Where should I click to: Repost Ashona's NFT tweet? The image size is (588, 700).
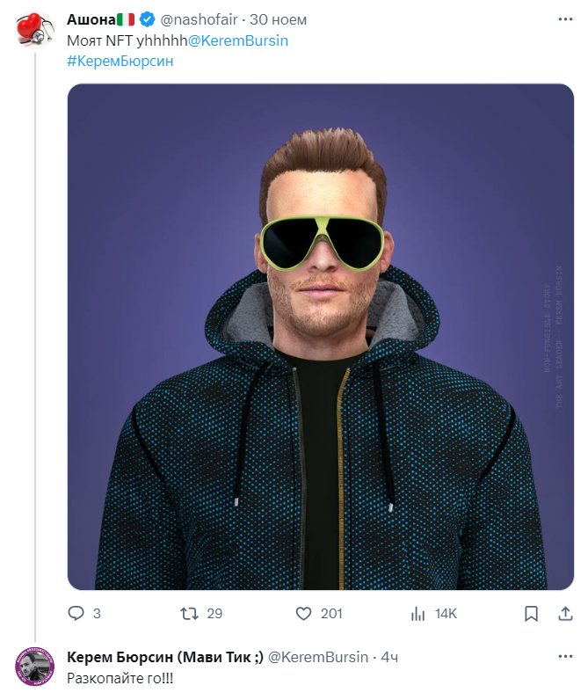(189, 613)
